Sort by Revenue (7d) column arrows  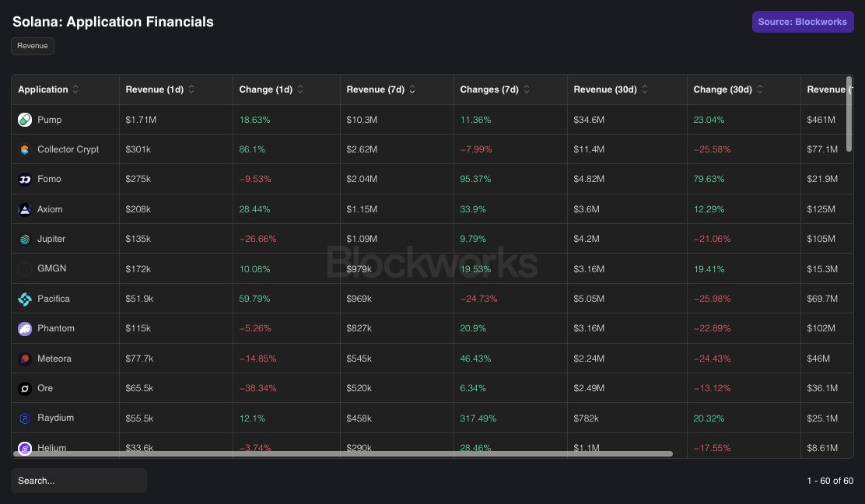pos(412,89)
